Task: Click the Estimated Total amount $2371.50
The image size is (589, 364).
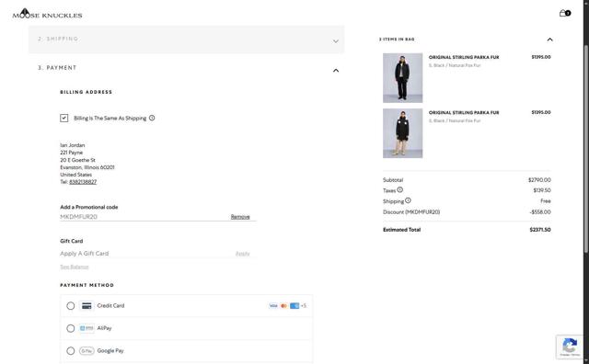Action: click(540, 230)
